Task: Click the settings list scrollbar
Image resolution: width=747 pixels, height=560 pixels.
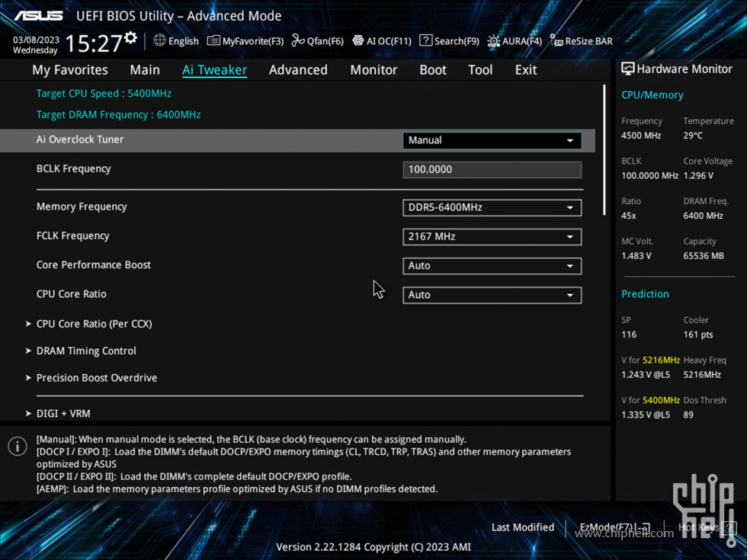Action: click(x=604, y=150)
